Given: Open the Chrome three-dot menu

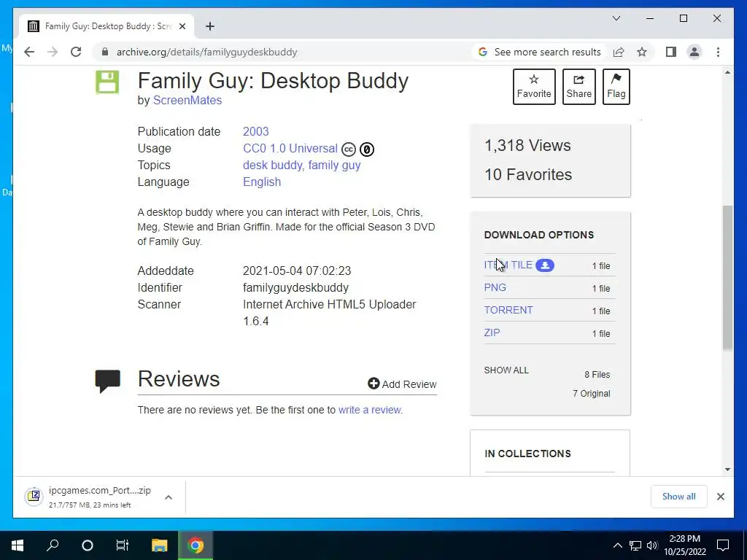Looking at the screenshot, I should point(718,52).
